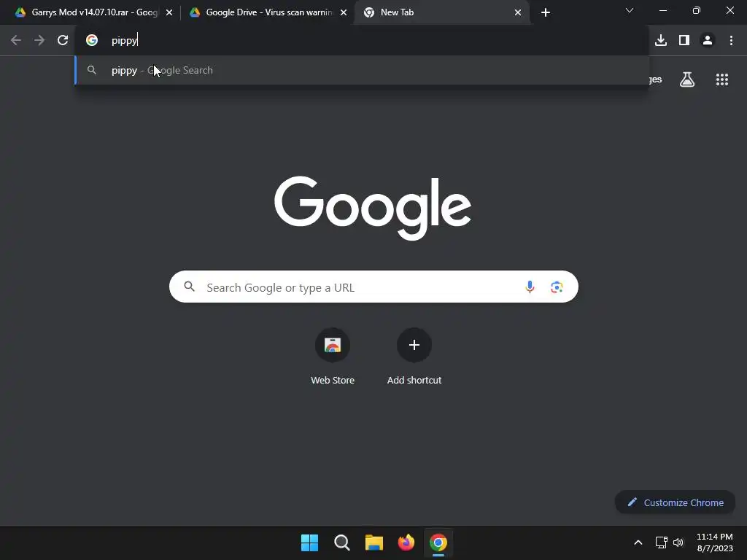Screen dimensions: 747x560
Task: Focus the address bar containing pippy
Action: pyautogui.click(x=362, y=40)
